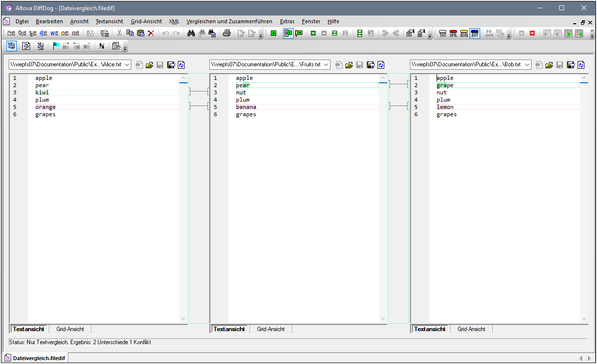Select the Dateivergleich.filedif document tab

point(35,358)
